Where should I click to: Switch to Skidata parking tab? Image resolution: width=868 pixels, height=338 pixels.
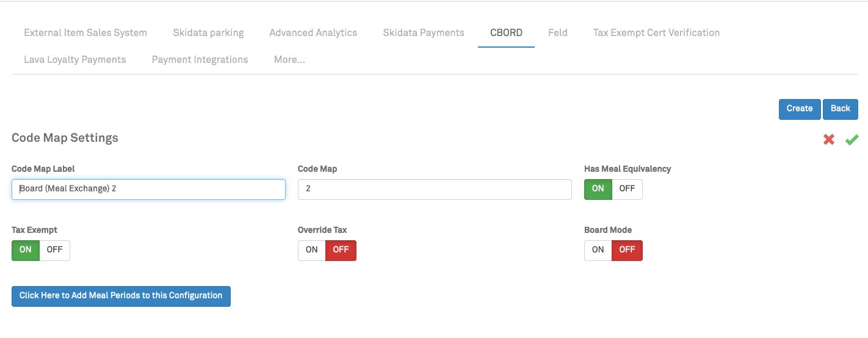[x=208, y=33]
